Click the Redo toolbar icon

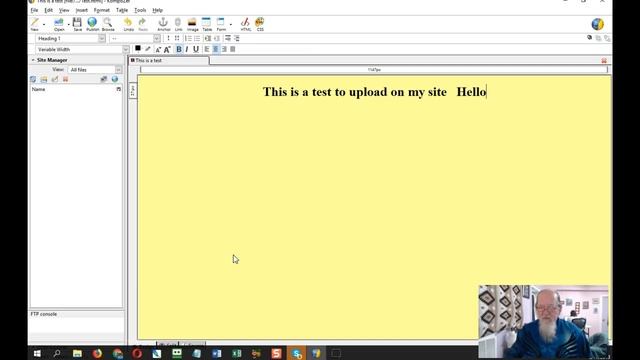(142, 24)
